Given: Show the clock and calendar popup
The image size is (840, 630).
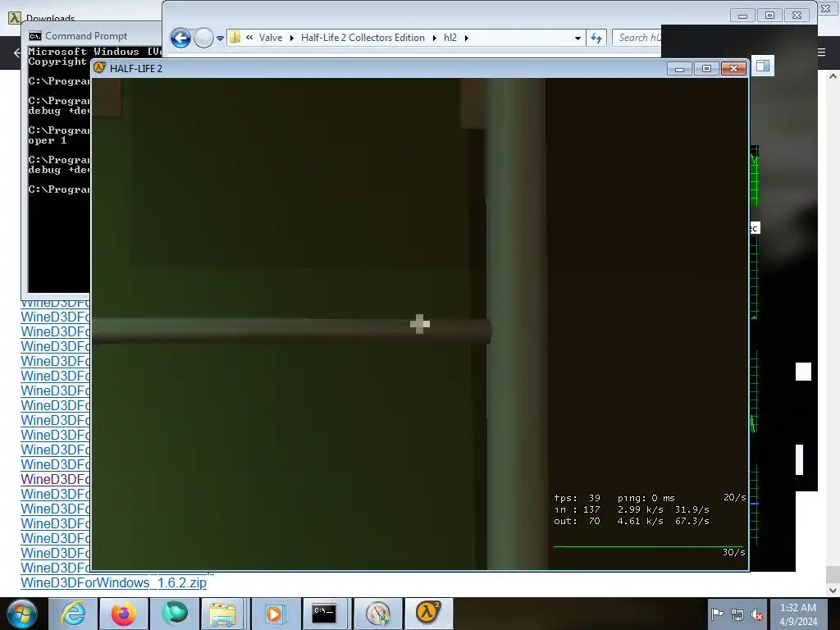Looking at the screenshot, I should click(x=797, y=614).
